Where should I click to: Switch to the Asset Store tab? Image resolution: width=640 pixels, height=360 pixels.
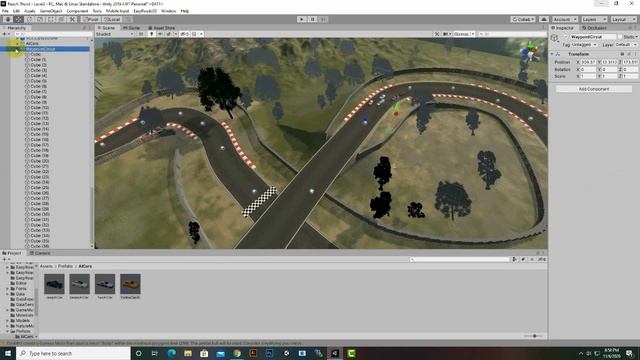tap(162, 28)
